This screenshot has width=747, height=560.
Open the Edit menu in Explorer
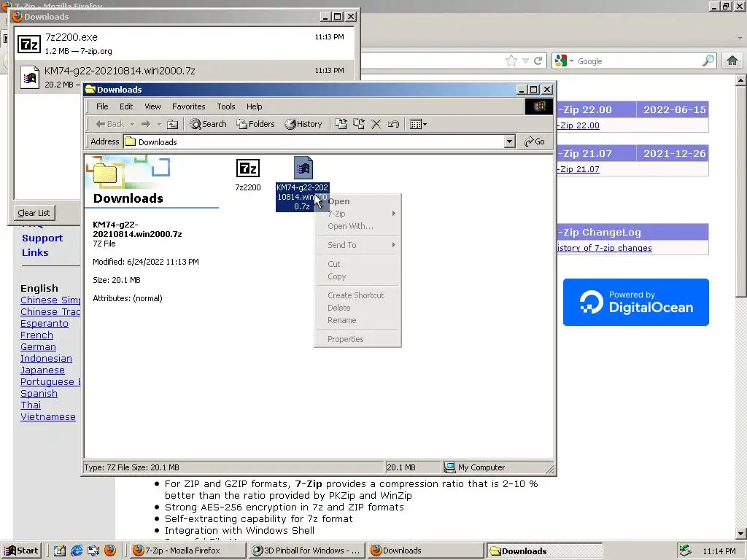coord(126,106)
